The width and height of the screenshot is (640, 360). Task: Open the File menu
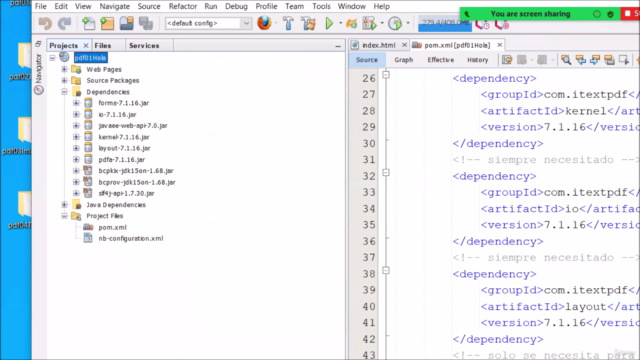point(40,6)
